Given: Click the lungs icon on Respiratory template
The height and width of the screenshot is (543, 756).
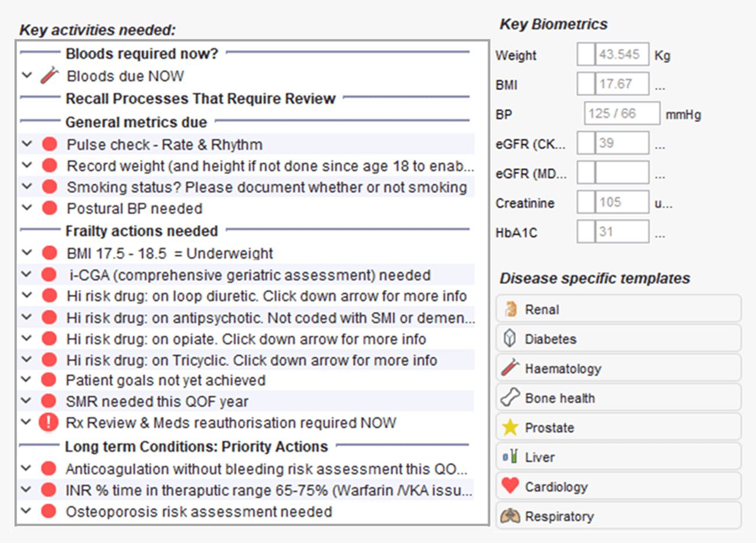Looking at the screenshot, I should (x=510, y=516).
